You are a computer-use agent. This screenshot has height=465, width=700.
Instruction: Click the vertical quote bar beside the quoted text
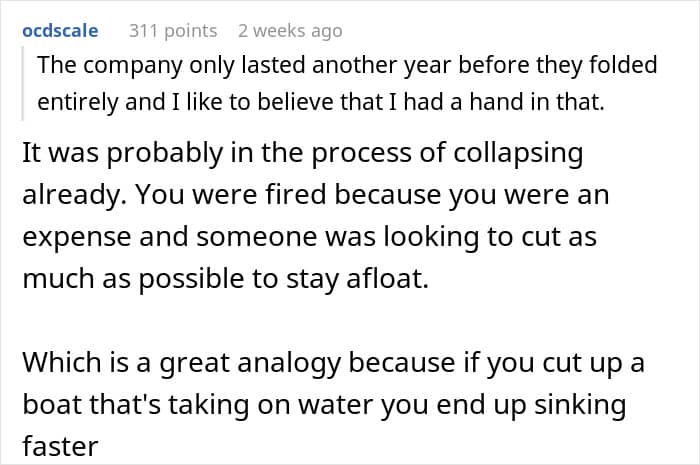pos(24,84)
